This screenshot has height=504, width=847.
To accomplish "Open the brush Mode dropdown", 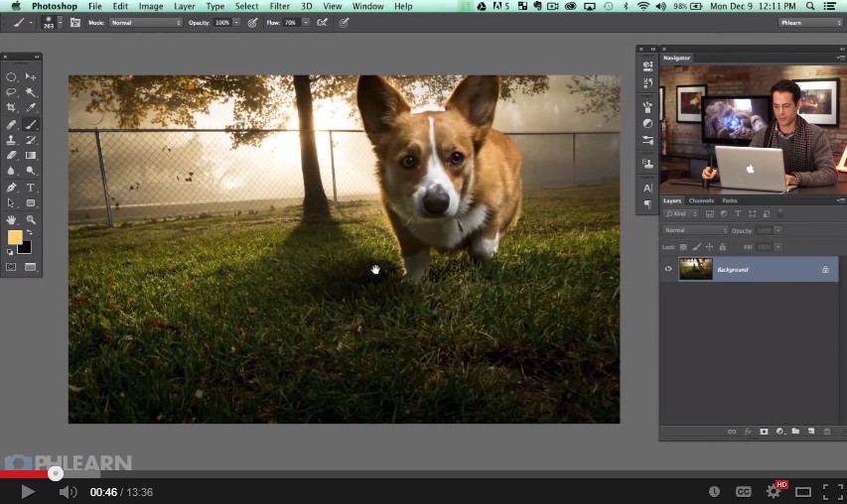I will pyautogui.click(x=146, y=23).
